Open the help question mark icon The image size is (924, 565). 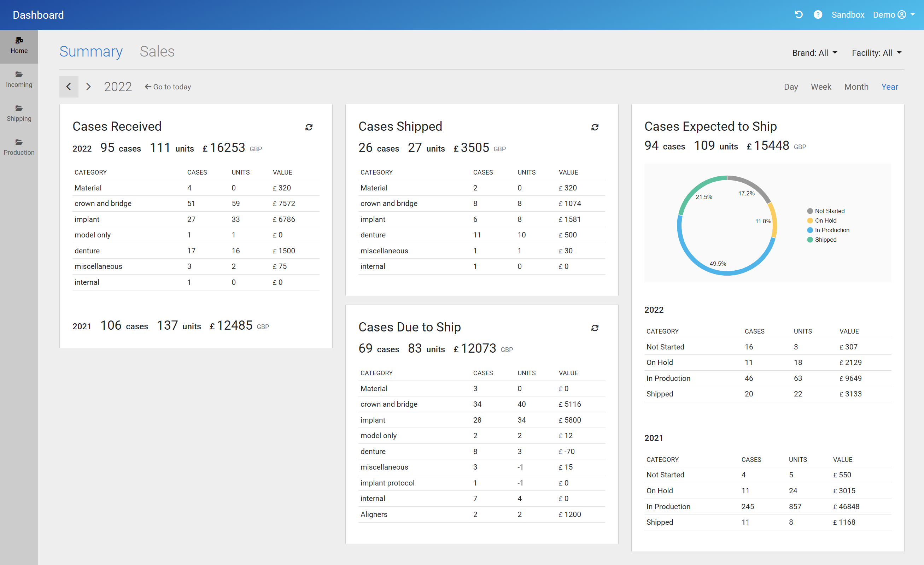[x=818, y=14]
